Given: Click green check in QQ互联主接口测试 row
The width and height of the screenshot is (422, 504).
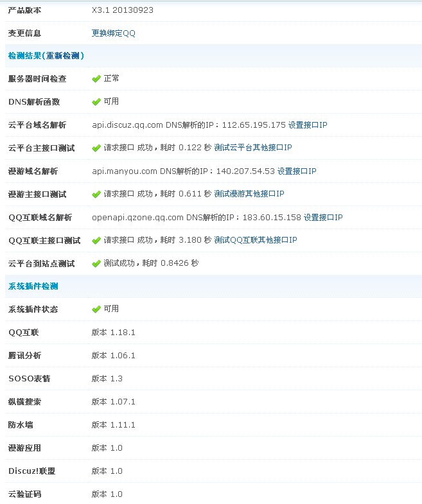Looking at the screenshot, I should point(96,241).
